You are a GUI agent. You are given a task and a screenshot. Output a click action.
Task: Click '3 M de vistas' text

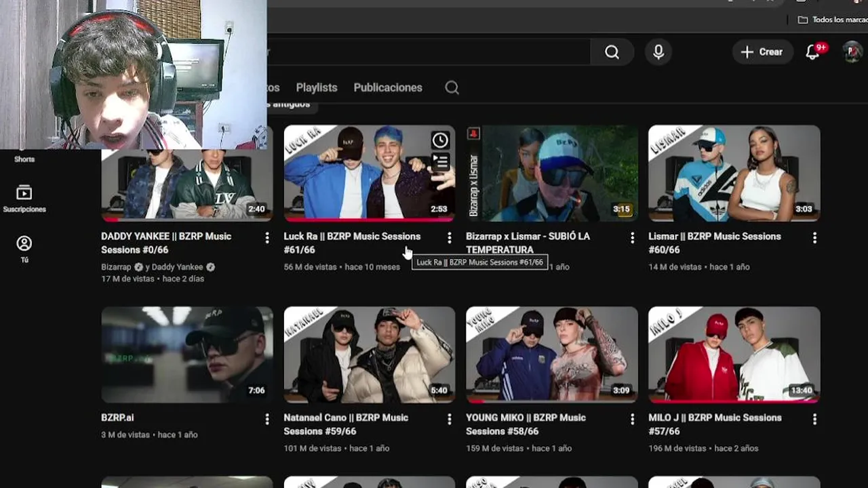point(125,434)
